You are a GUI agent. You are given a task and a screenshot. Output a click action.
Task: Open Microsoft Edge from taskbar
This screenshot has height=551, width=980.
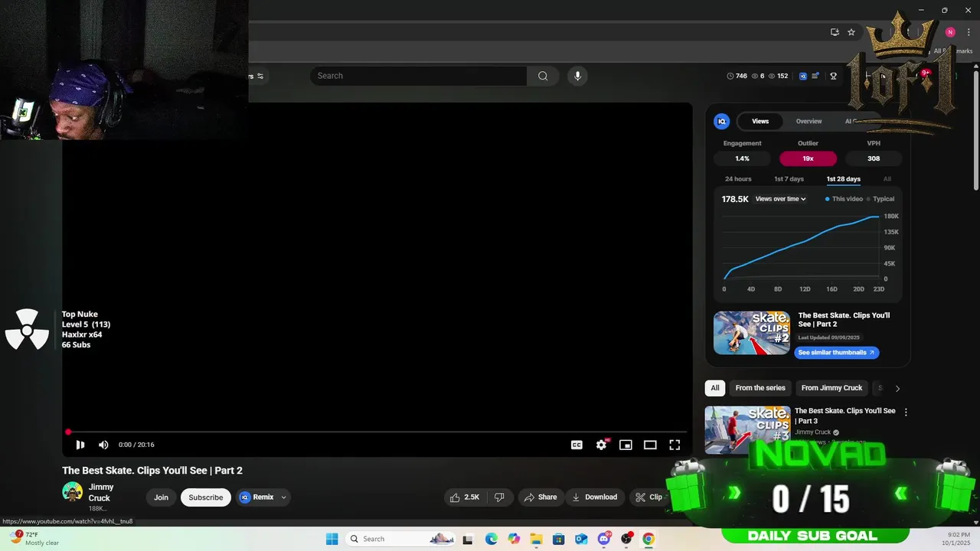(491, 539)
